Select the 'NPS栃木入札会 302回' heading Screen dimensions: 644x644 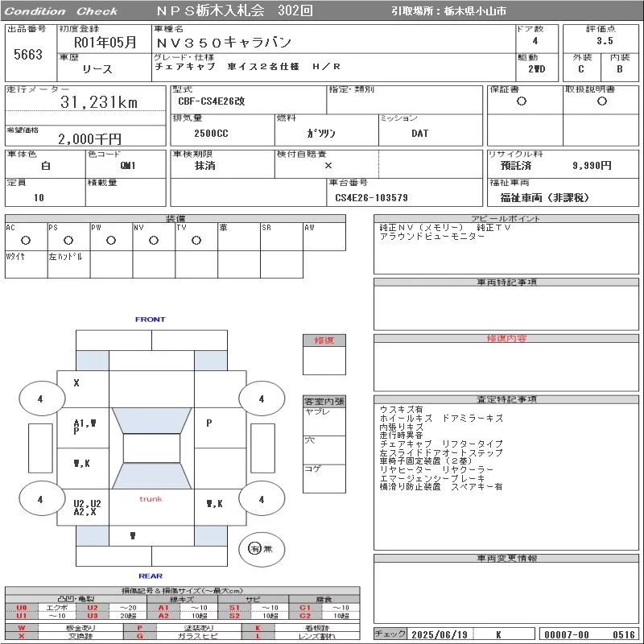[235, 10]
